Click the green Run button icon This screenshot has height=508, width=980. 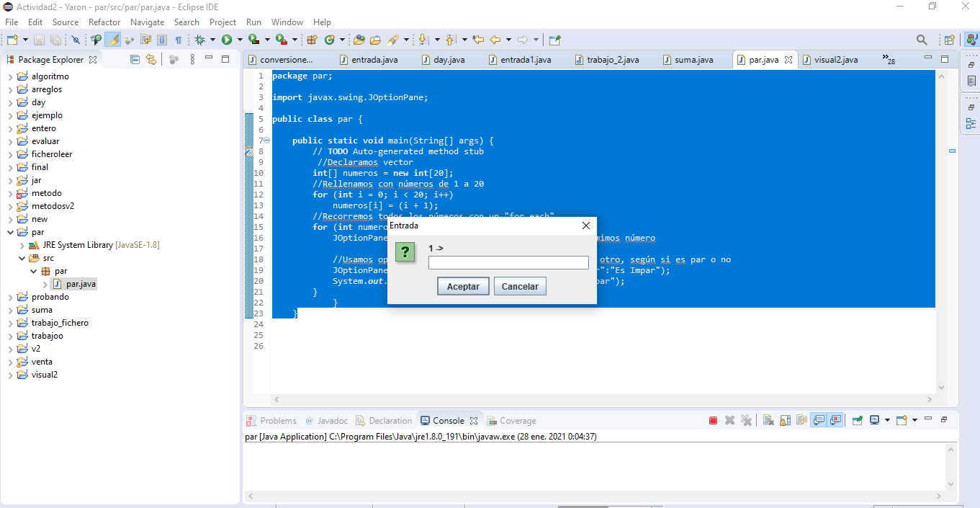[x=227, y=40]
